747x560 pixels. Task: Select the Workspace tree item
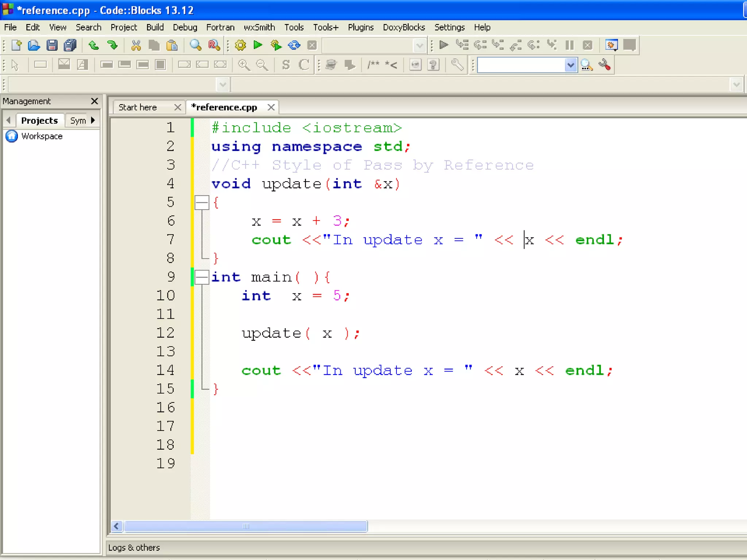coord(42,136)
